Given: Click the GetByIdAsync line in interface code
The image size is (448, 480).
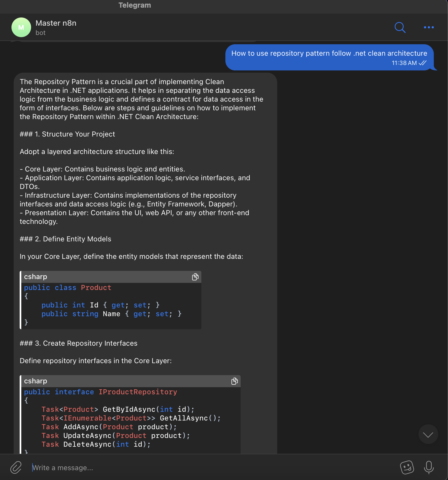Looking at the screenshot, I should [118, 410].
